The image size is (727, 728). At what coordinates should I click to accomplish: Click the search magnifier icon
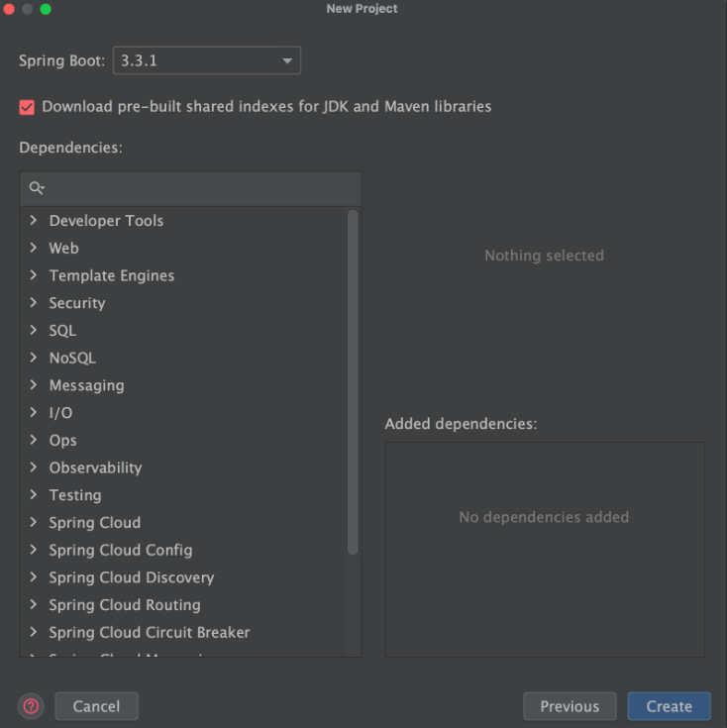[37, 188]
